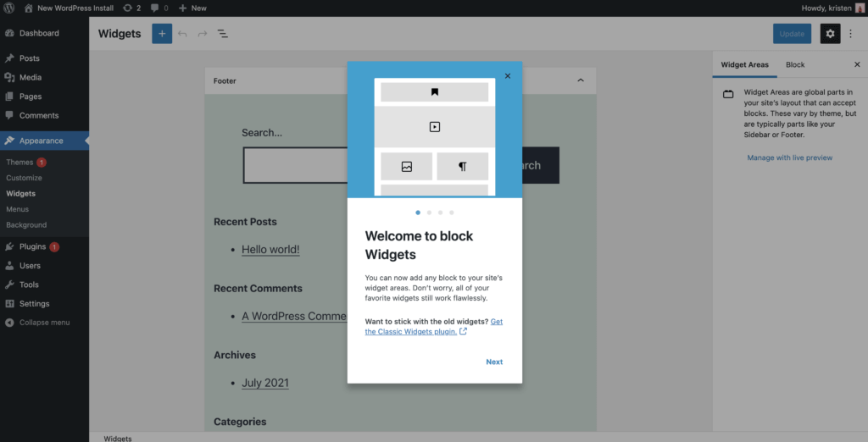Close the settings sidebar panel

(x=857, y=64)
